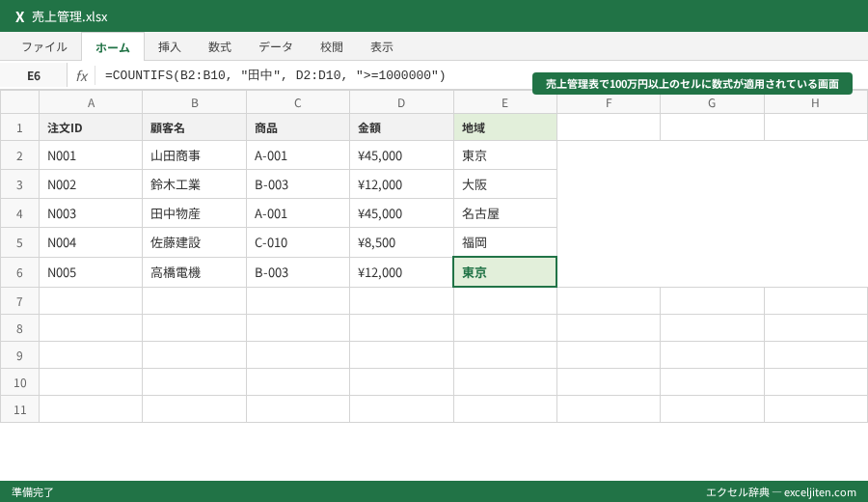Select the 金額 header cell
This screenshot has height=502, width=868.
401,128
